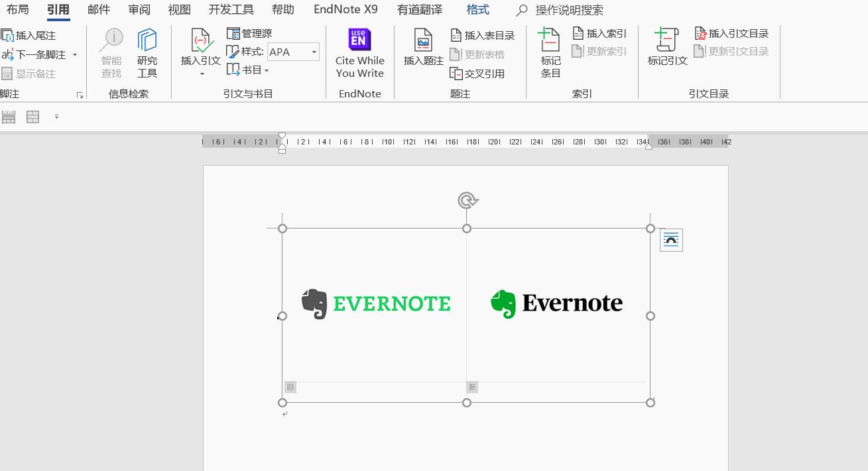This screenshot has height=471, width=868.
Task: Expand the footnote group dialog launcher
Action: point(80,95)
